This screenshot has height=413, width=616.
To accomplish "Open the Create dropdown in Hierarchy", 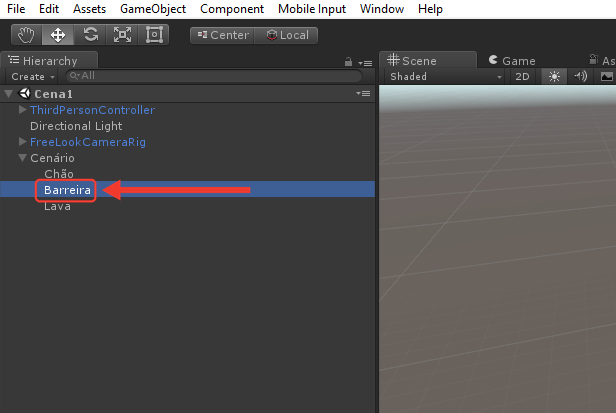I will (32, 77).
